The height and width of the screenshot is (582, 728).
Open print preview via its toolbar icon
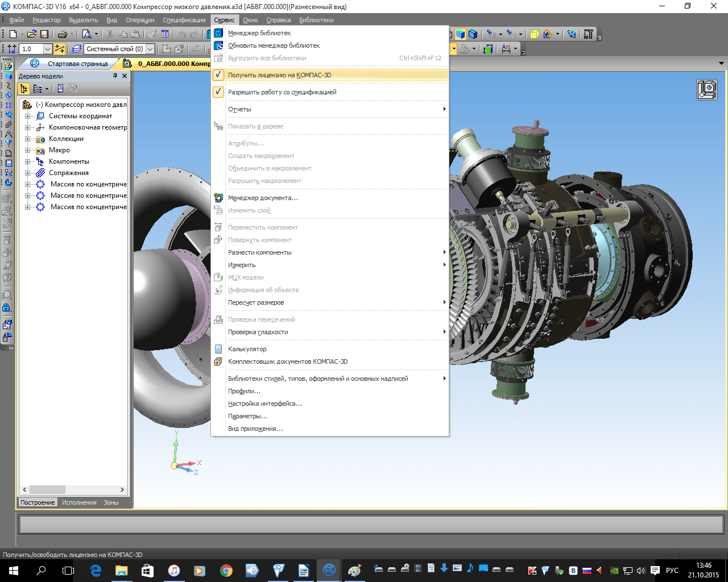coord(86,34)
